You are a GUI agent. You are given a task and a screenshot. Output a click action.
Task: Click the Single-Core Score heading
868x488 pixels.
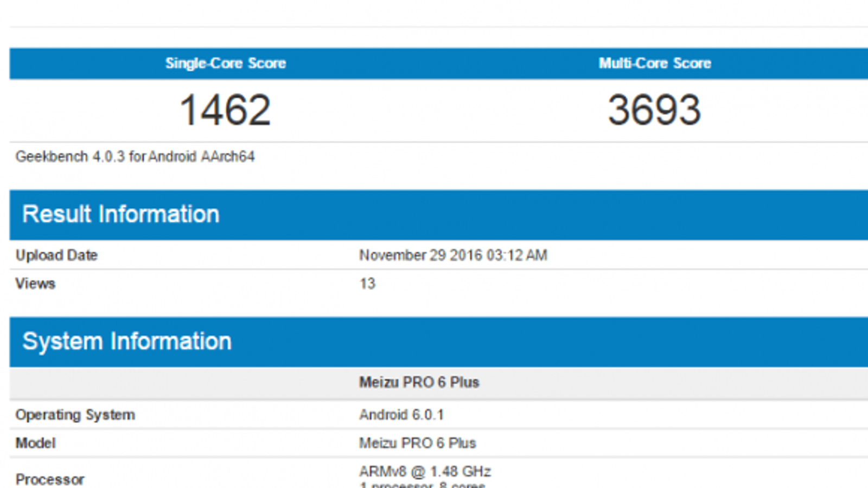click(225, 63)
